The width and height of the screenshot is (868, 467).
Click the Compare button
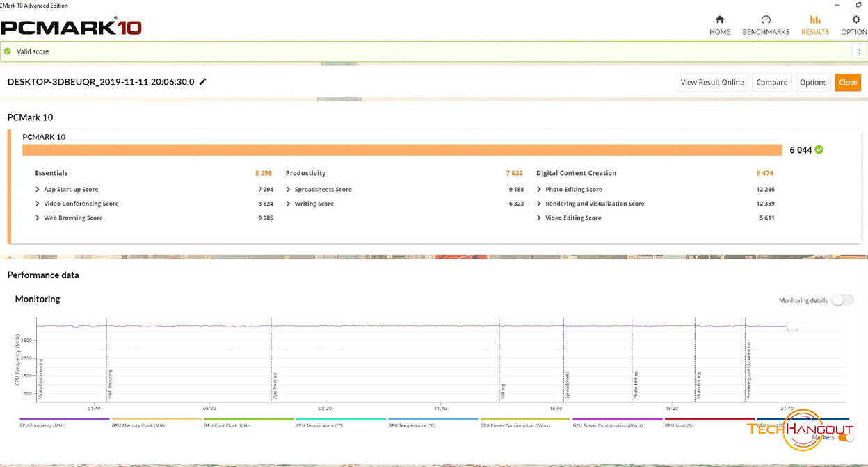[772, 82]
